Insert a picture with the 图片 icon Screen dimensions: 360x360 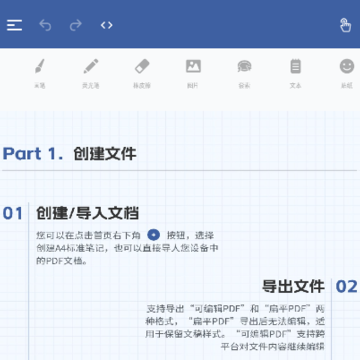(193, 73)
